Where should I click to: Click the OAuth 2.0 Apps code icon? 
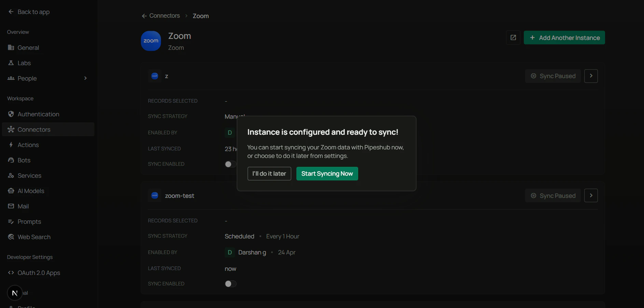(x=11, y=273)
